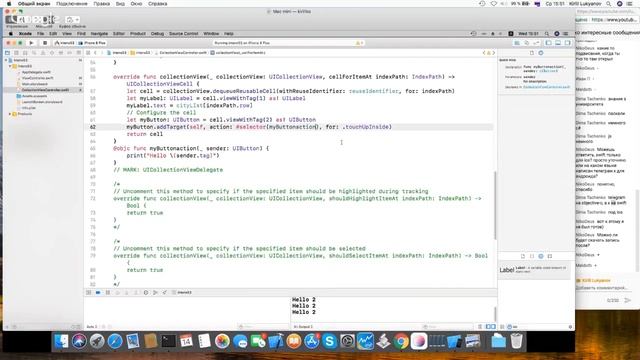Toggle the debug area visibility
The width and height of the screenshot is (640, 360).
pyautogui.click(x=558, y=43)
